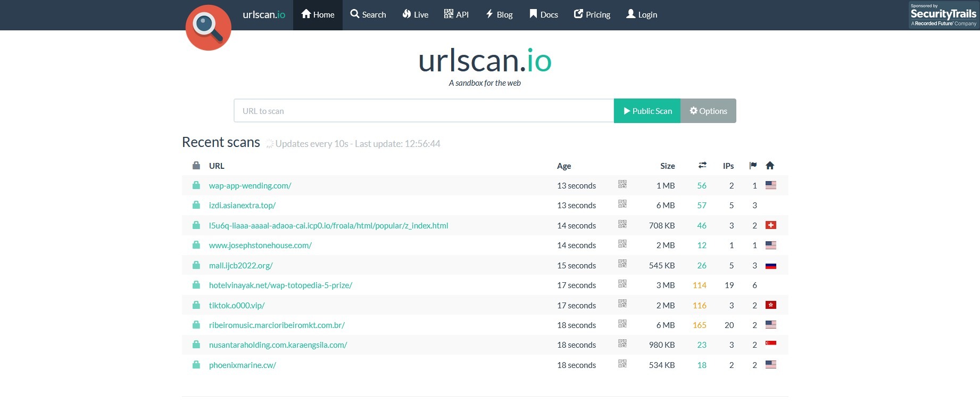Open scan result for nusantaraholding.com.karaengsila.com
The width and height of the screenshot is (980, 401).
coord(278,345)
